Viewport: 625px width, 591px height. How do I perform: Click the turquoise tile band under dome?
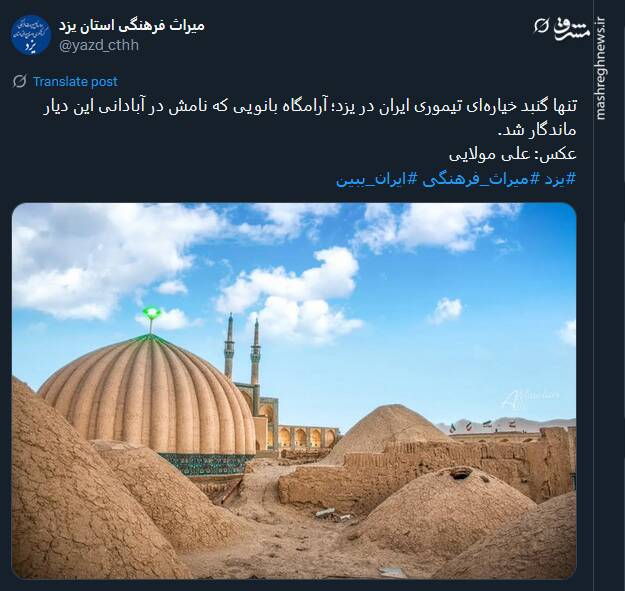pos(206,464)
